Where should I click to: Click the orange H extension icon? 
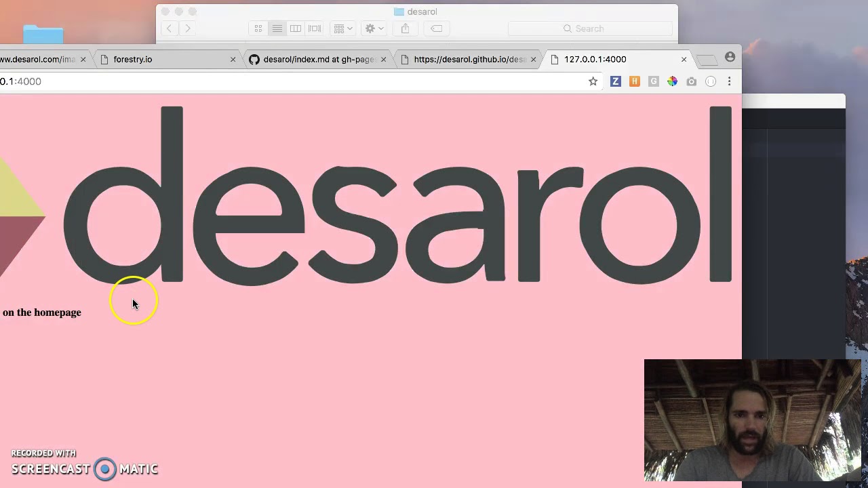tap(635, 81)
